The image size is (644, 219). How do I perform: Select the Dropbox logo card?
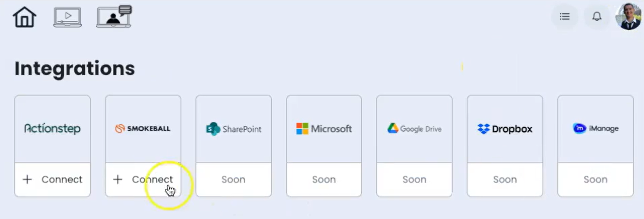pyautogui.click(x=505, y=129)
